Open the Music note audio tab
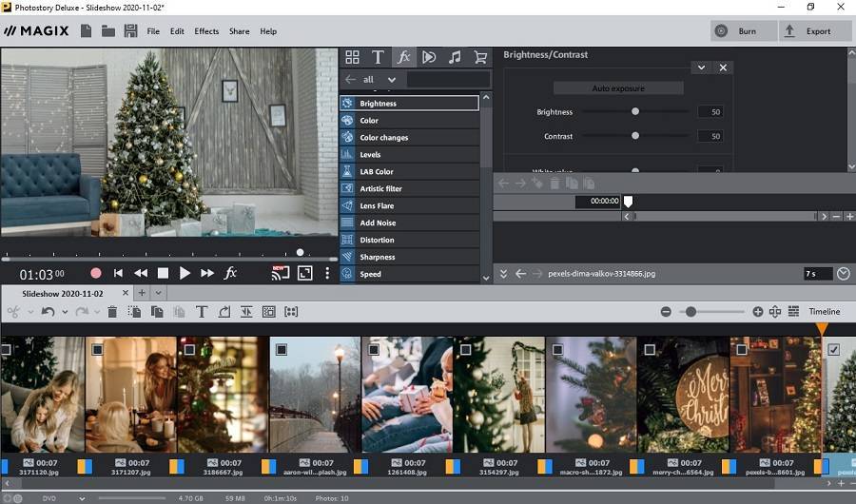 [455, 57]
